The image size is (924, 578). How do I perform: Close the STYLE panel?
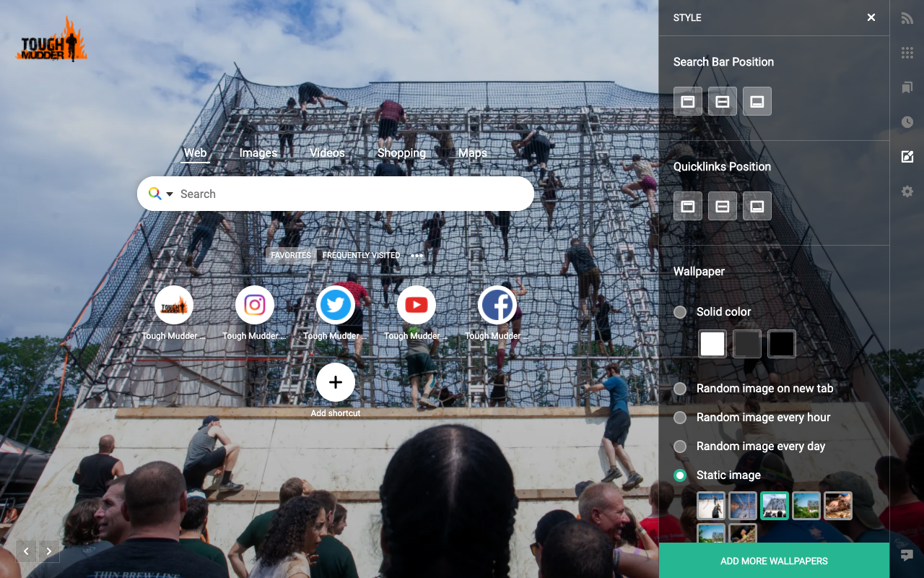(x=871, y=17)
